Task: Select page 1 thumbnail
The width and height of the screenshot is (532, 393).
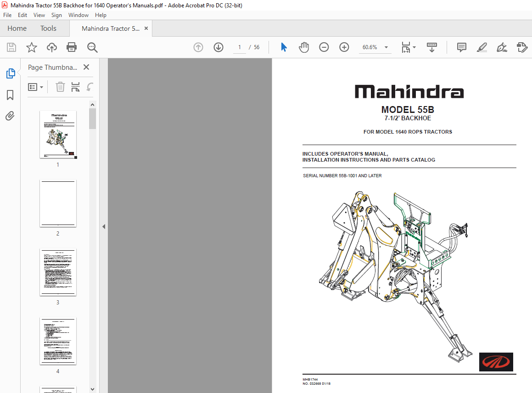Action: click(58, 135)
